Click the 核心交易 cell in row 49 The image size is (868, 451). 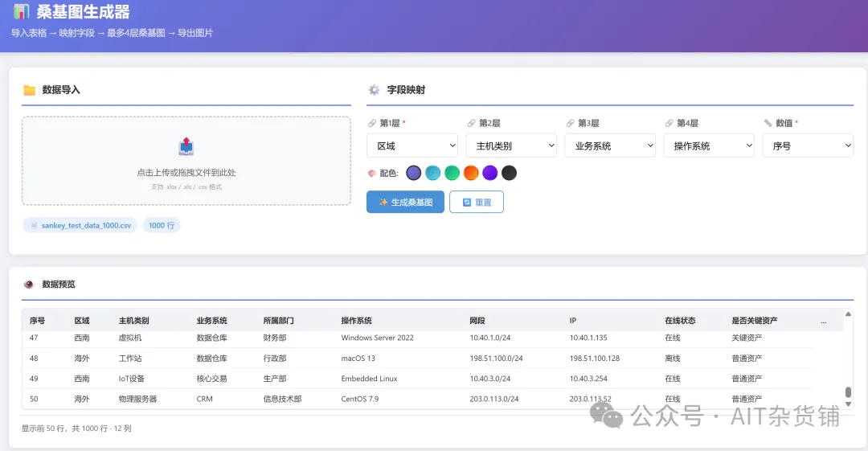coord(212,379)
